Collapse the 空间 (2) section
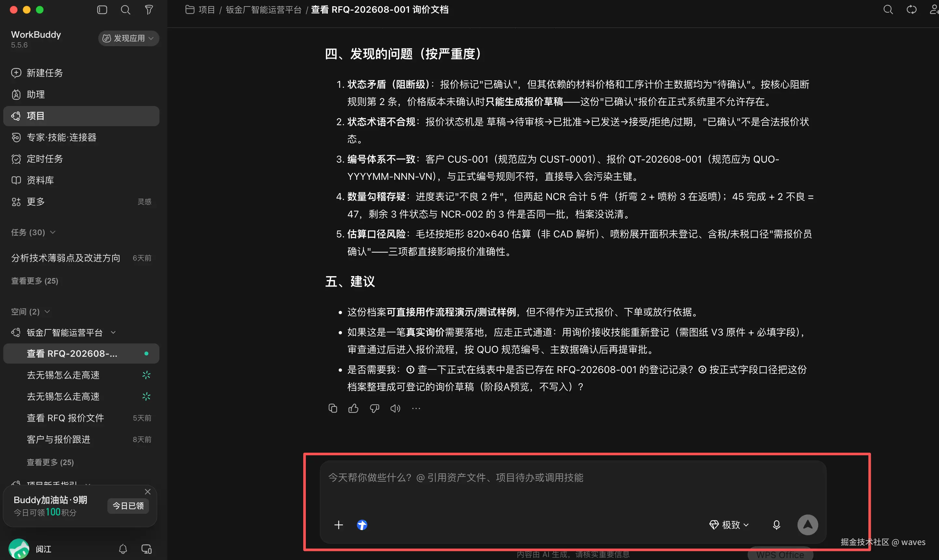Image resolution: width=939 pixels, height=560 pixels. click(x=31, y=312)
